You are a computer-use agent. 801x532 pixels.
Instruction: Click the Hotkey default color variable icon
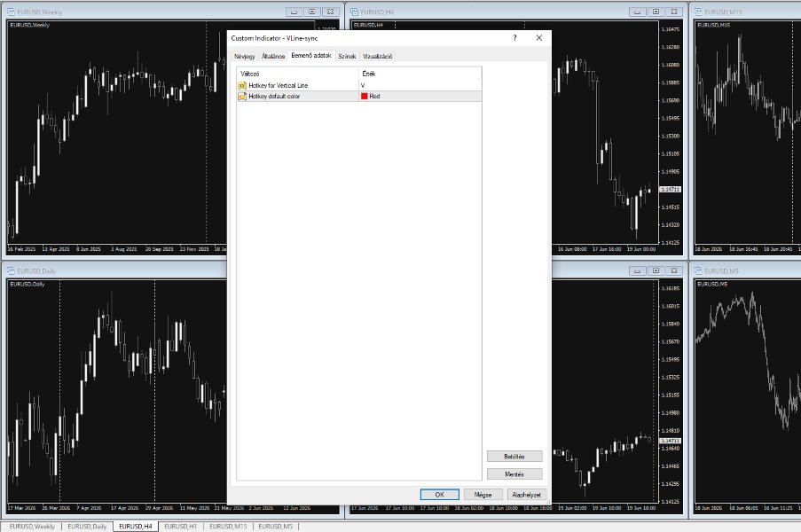coord(242,96)
